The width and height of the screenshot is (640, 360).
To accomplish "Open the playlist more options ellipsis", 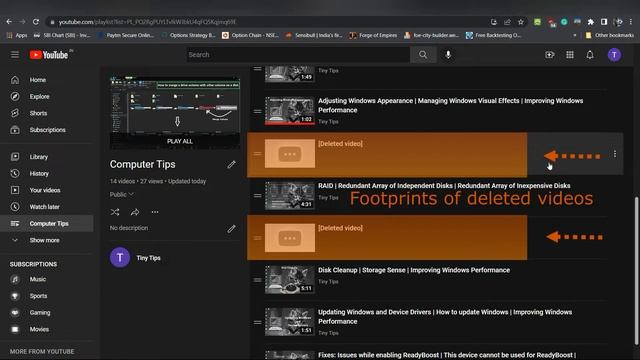I will tap(155, 212).
